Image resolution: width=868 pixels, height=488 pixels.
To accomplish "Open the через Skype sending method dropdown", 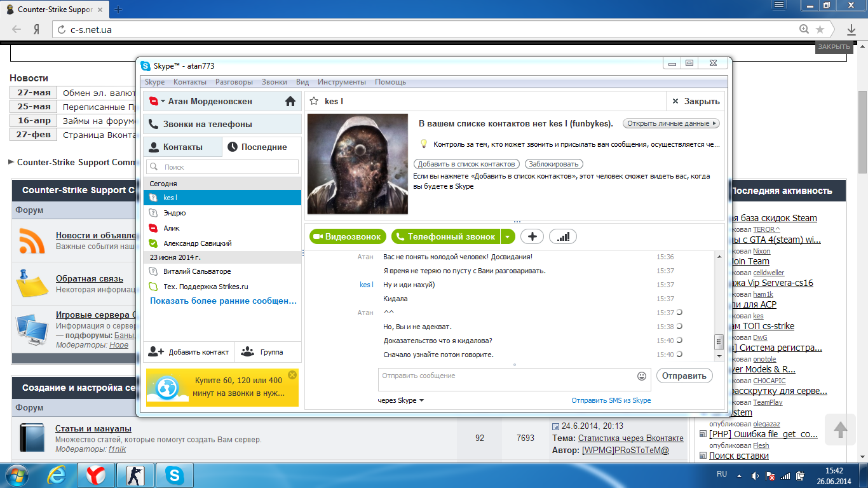I will (401, 400).
